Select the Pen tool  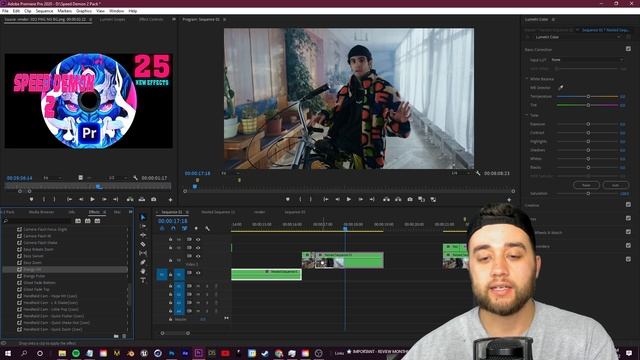[143, 262]
